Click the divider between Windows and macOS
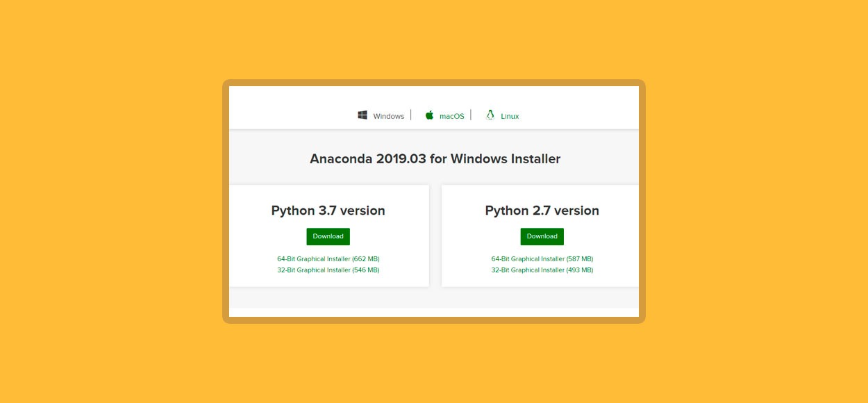868x403 pixels. pos(411,115)
